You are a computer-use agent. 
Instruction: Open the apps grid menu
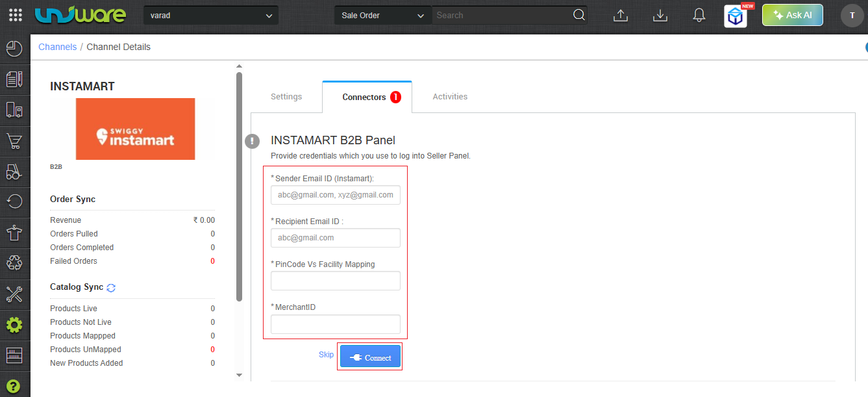click(x=16, y=15)
